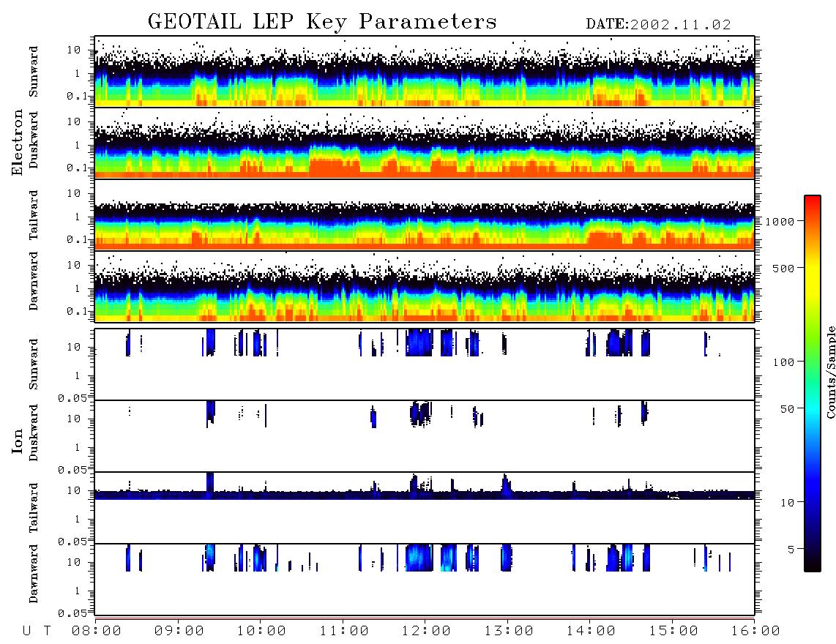Click the colorbar tick label '100'
The image size is (836, 644).
pyautogui.click(x=783, y=362)
